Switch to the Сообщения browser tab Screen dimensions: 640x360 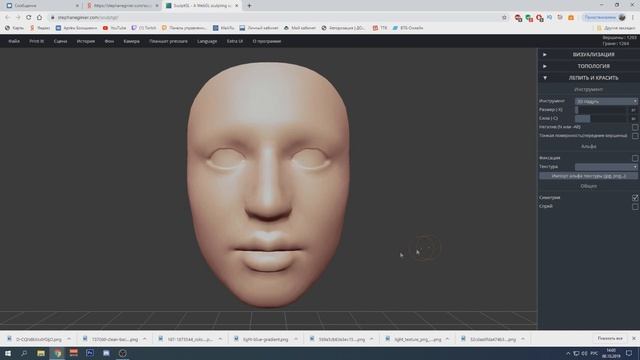click(x=41, y=6)
